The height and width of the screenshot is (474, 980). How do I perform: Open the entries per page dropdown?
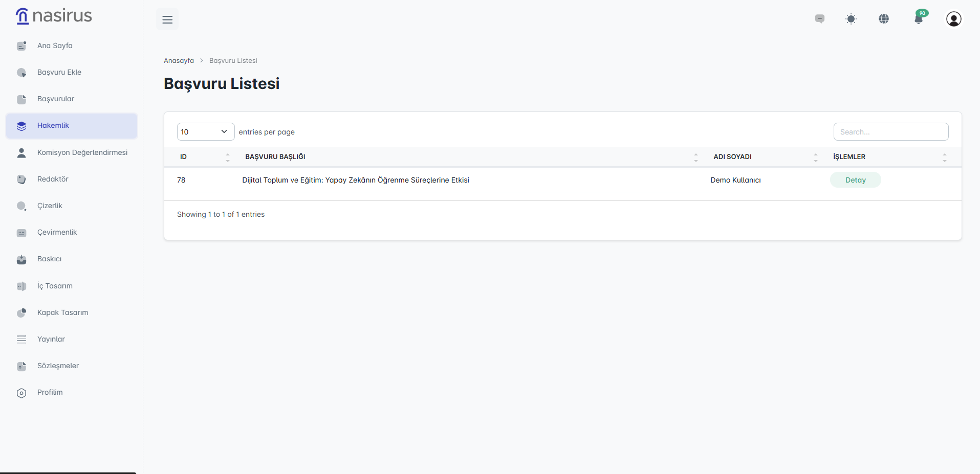(x=205, y=132)
